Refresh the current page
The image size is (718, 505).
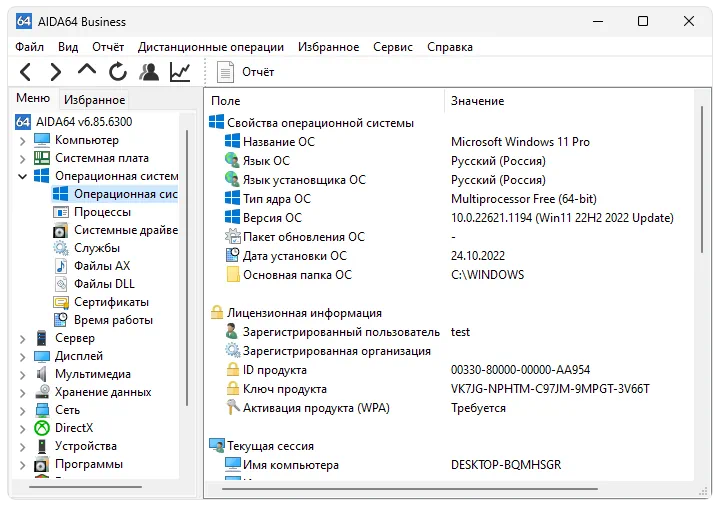click(x=118, y=72)
